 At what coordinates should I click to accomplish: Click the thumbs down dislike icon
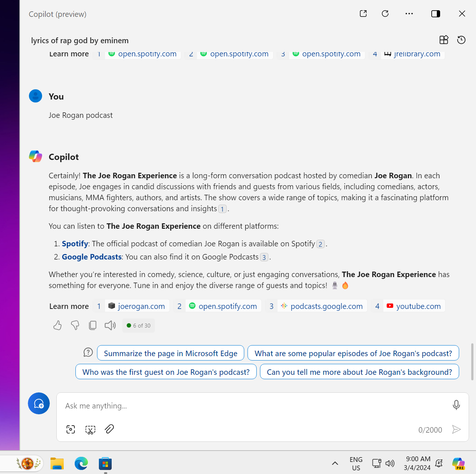[75, 325]
